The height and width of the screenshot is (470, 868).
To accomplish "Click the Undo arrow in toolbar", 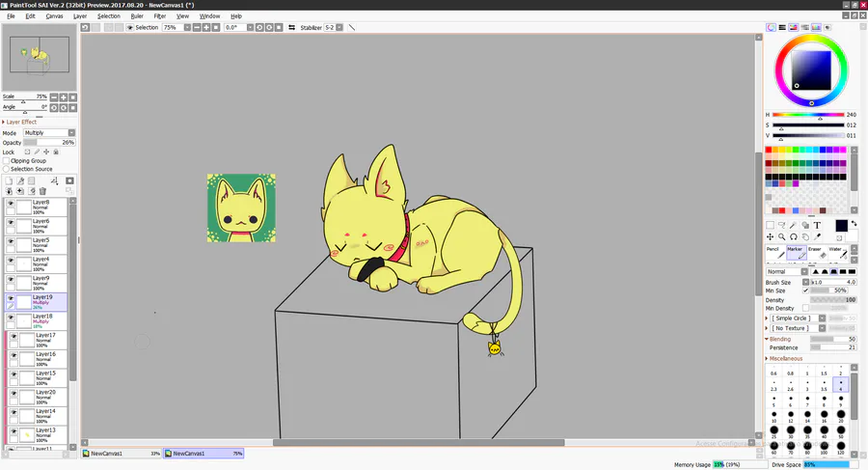I will (x=85, y=27).
